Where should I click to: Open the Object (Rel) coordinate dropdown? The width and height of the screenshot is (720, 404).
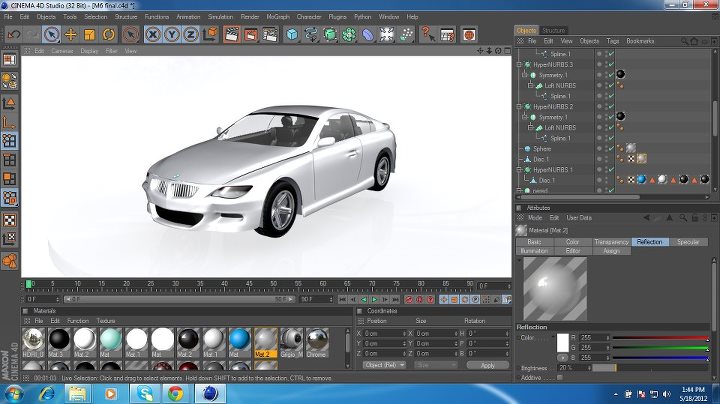coord(384,365)
